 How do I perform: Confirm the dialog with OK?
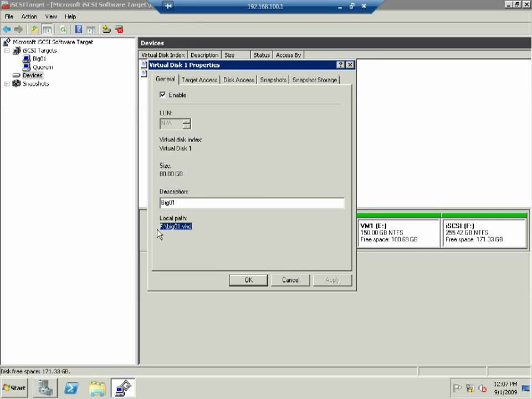tap(248, 280)
